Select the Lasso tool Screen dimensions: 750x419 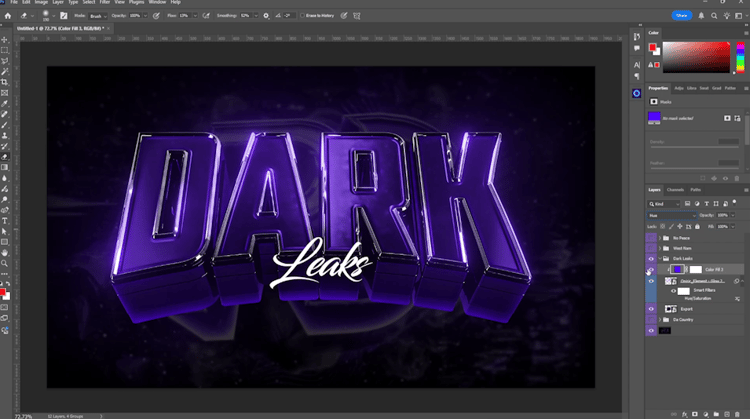tap(5, 61)
